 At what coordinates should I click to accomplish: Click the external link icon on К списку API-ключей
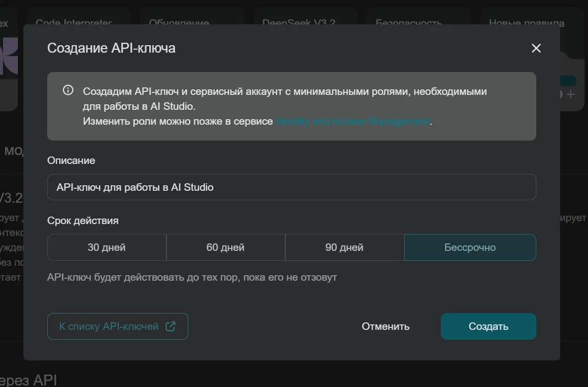[170, 326]
